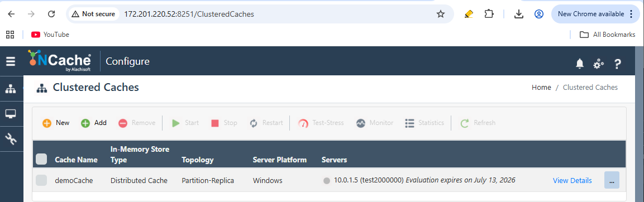Click New Chrome available button
Image resolution: width=644 pixels, height=202 pixels.
coord(595,14)
